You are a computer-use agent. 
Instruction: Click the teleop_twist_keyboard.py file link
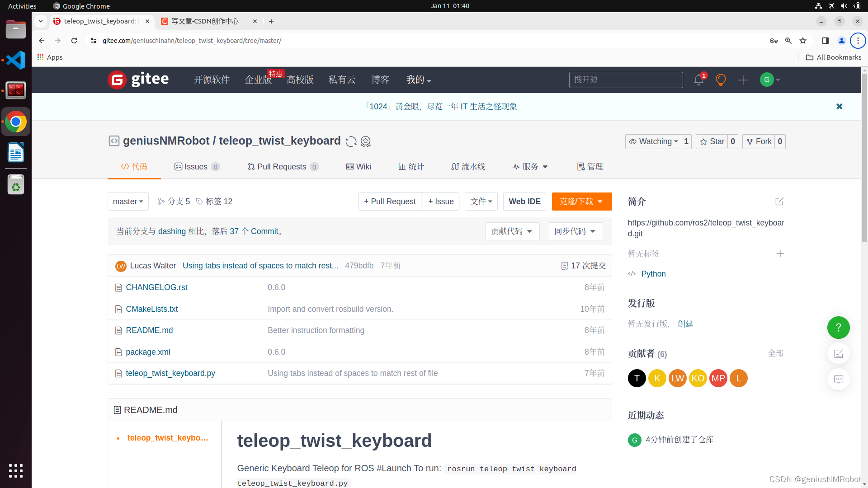[170, 372]
